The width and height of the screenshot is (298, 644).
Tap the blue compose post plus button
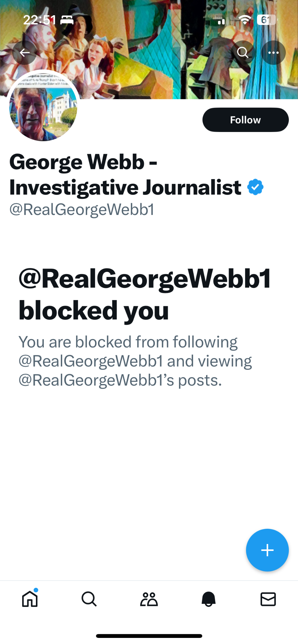pyautogui.click(x=267, y=550)
